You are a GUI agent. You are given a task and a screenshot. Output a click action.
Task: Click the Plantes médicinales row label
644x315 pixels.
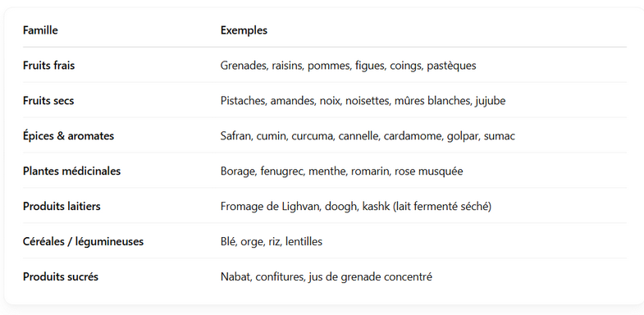tap(72, 171)
